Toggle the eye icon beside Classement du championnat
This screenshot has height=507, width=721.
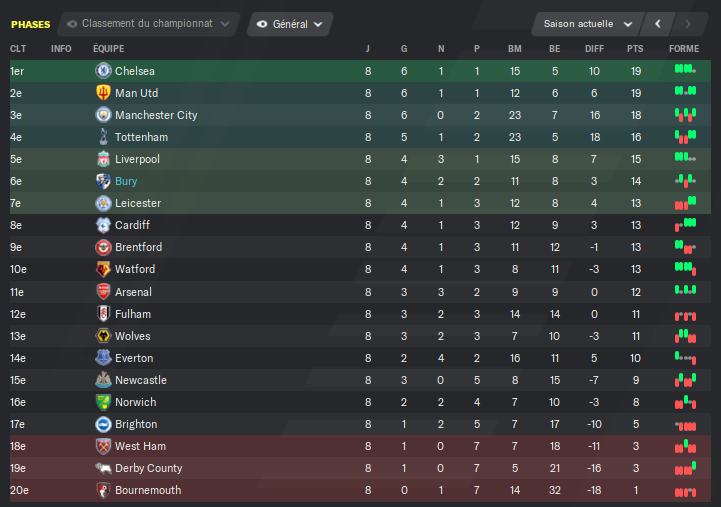72,24
